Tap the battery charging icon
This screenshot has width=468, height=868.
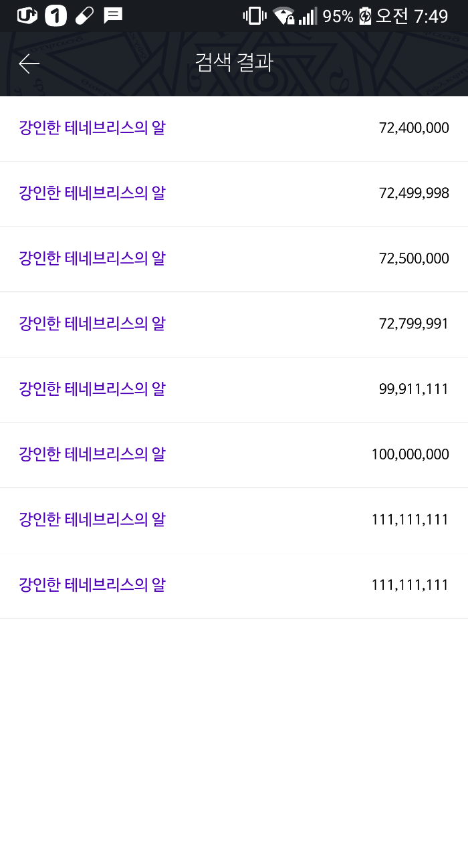(365, 16)
